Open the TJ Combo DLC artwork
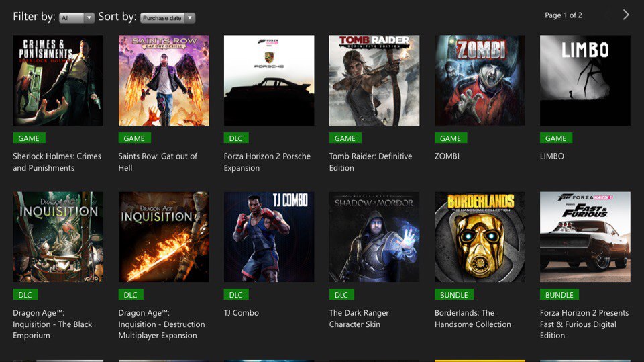Image resolution: width=644 pixels, height=362 pixels. (269, 237)
